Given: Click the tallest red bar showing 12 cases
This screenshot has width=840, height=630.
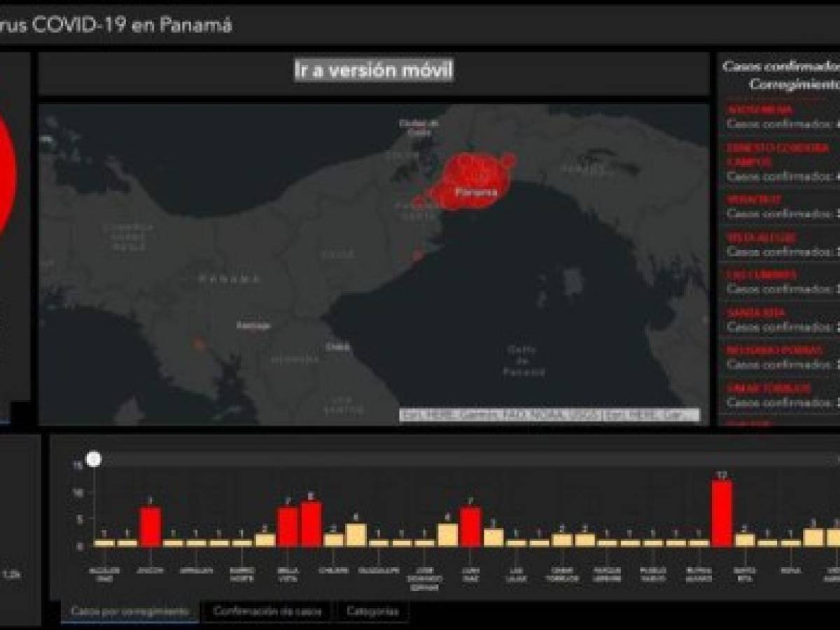Looking at the screenshot, I should [x=722, y=513].
